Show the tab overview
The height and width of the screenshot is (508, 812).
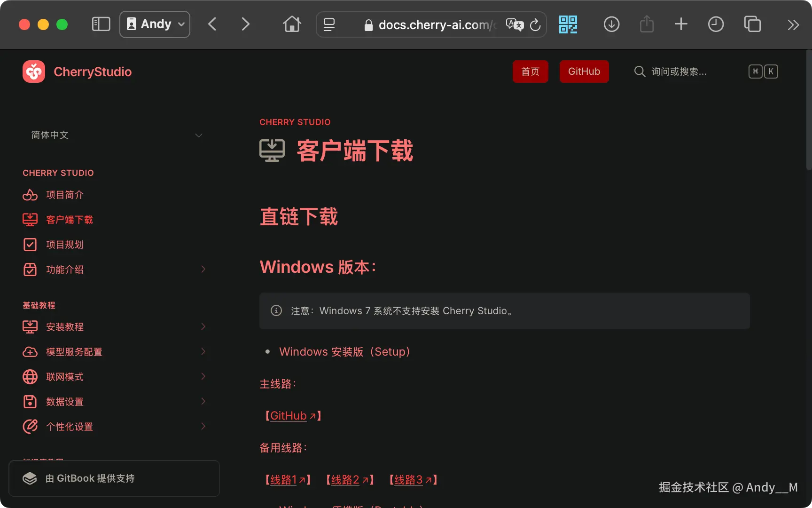coord(752,24)
